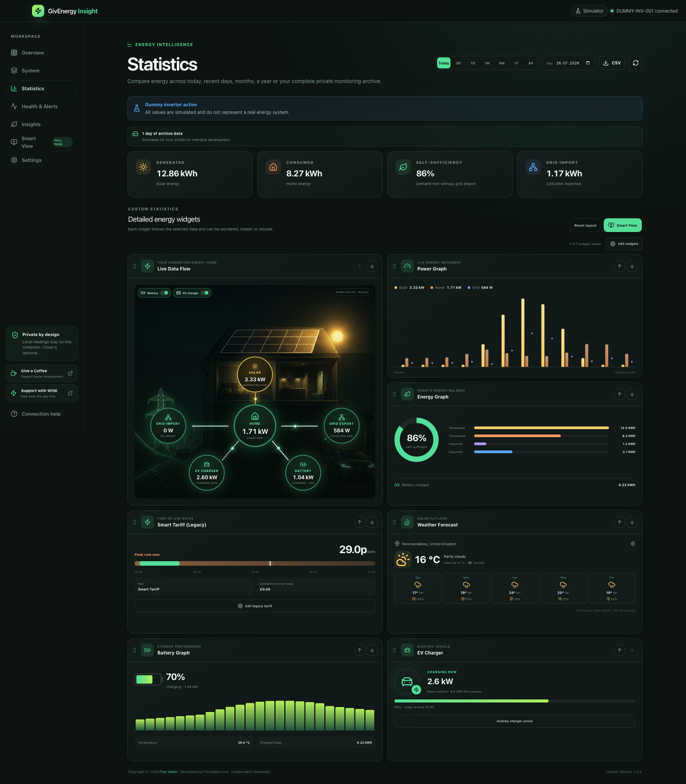Viewport: 686px width, 784px height.
Task: Select Statistics in the sidebar
Action: (41, 88)
